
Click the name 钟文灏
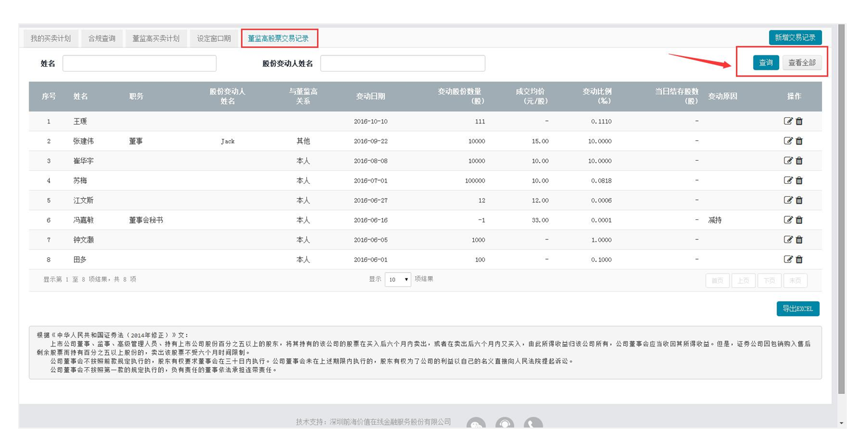point(84,240)
